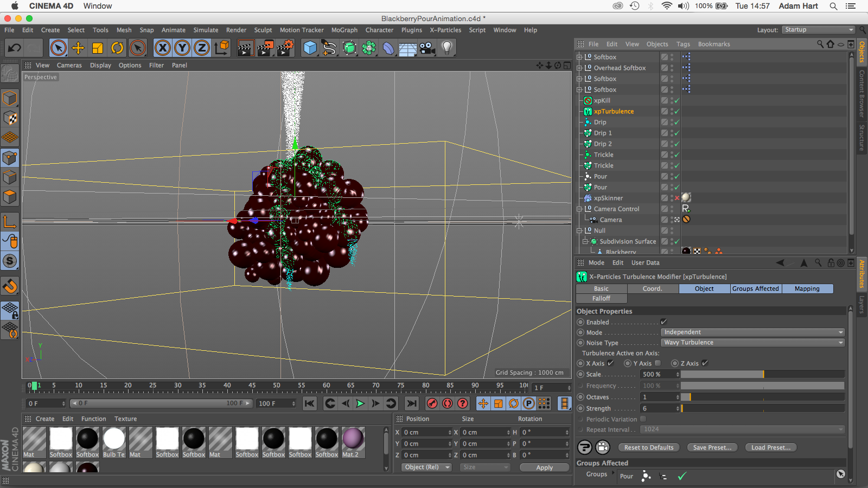Click frame 50 on the timeline

(277, 386)
